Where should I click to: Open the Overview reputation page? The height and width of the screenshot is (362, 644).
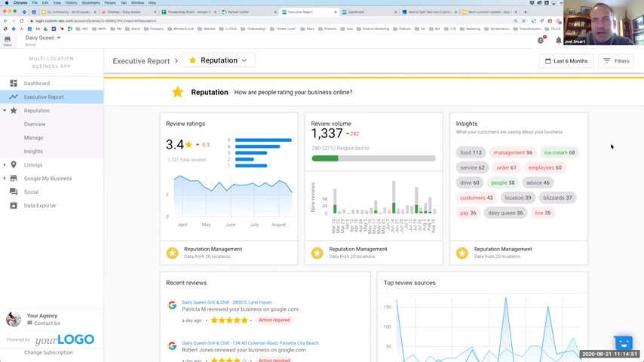[x=35, y=124]
